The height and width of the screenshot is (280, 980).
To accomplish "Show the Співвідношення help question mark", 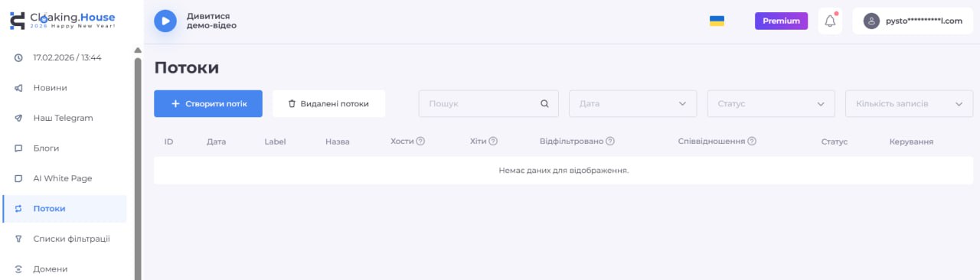I will tap(752, 142).
